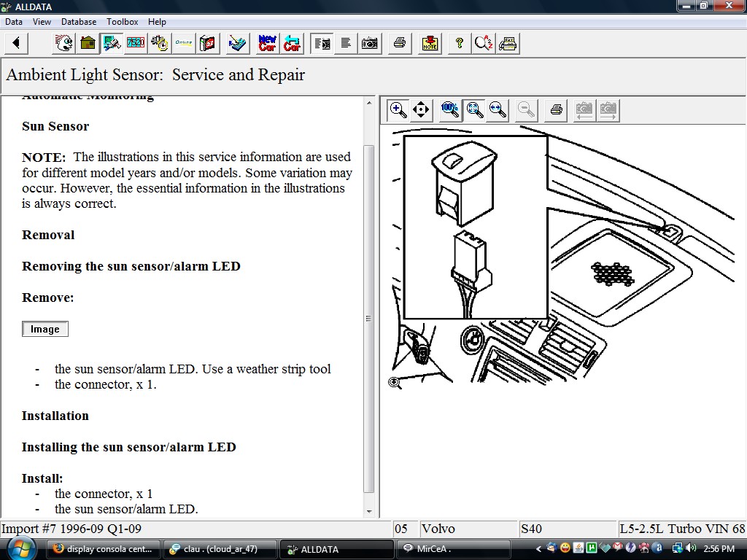The width and height of the screenshot is (747, 560).
Task: Switch to 'display consola cent...' taskbar window
Action: pos(104,549)
